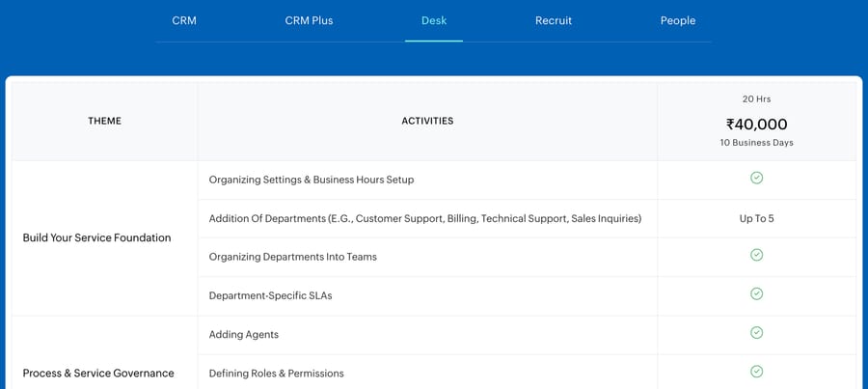Click 'Adding Agents' activity text
This screenshot has width=868, height=389.
(x=244, y=335)
